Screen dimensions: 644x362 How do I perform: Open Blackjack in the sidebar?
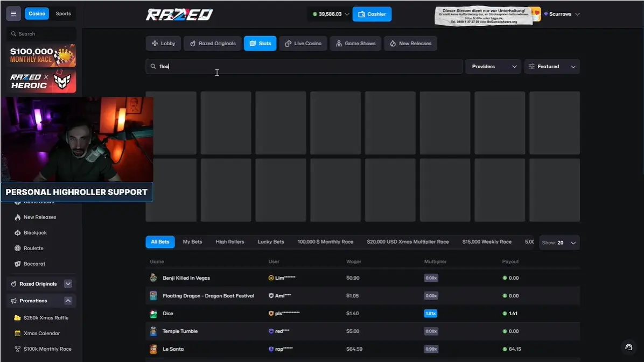point(36,233)
